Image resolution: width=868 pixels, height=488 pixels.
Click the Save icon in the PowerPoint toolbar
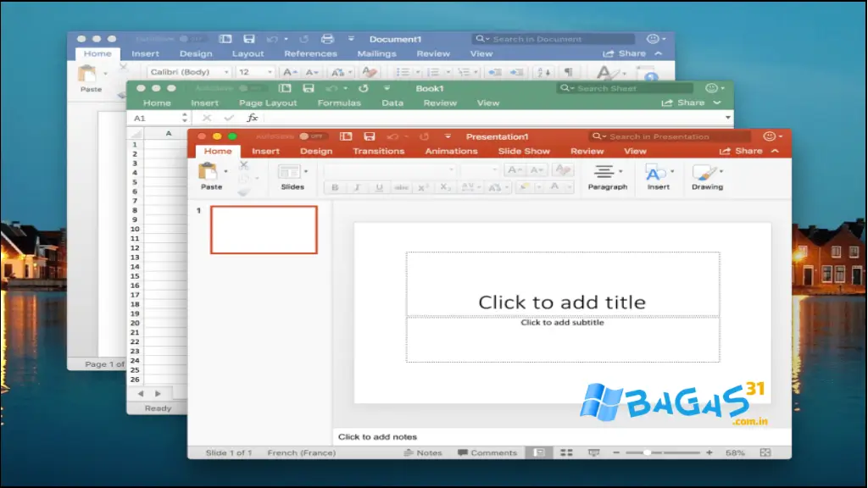368,136
